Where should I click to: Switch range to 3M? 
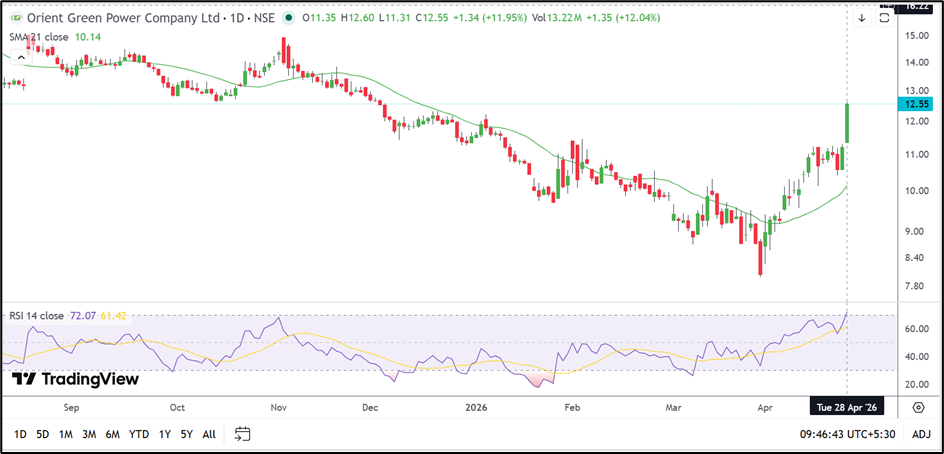(x=90, y=434)
